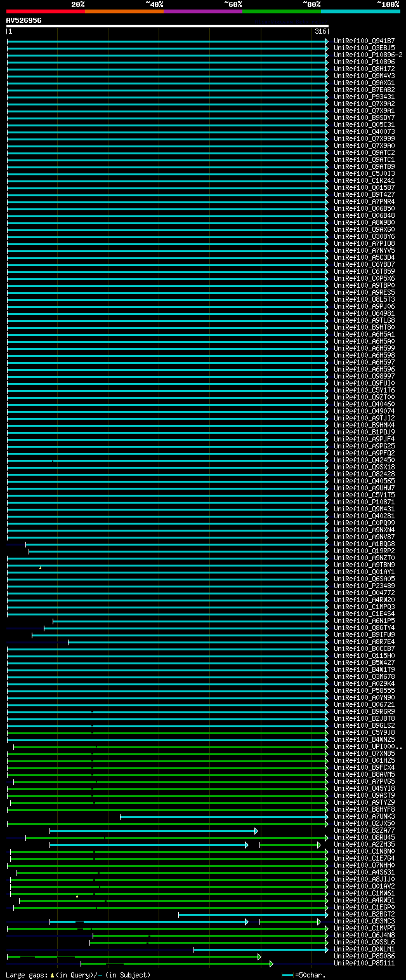Select label UniRef100_A5C3D4

point(364,257)
